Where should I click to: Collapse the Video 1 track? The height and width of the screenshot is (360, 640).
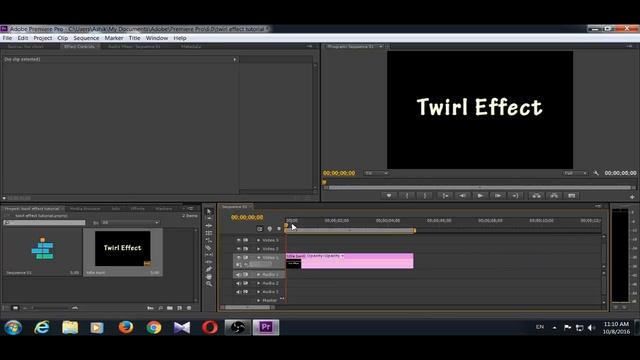[258, 258]
